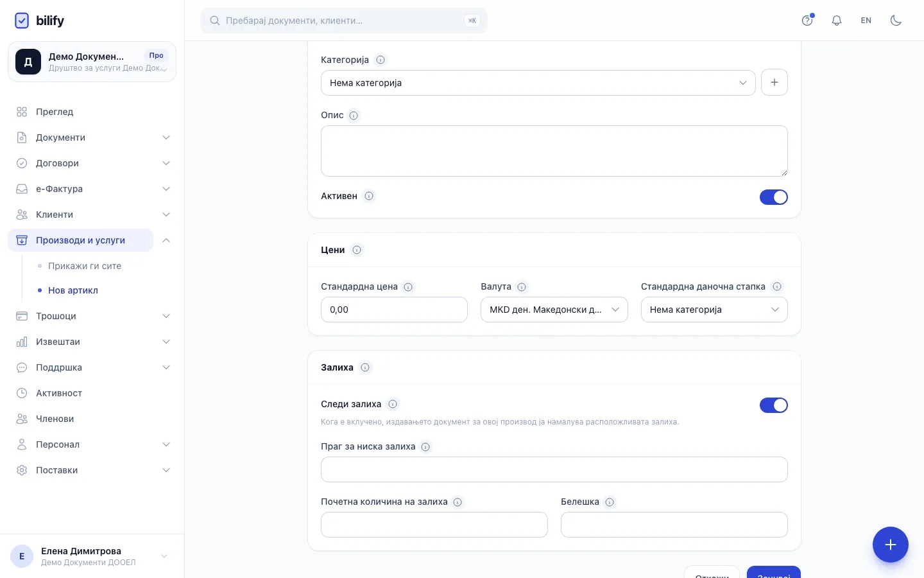Click the Опис description textarea
This screenshot has height=578, width=924.
pos(554,151)
